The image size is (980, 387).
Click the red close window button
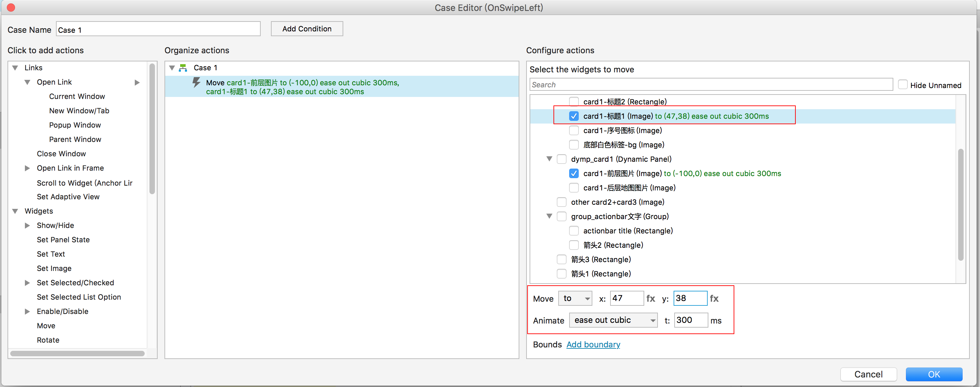tap(11, 7)
